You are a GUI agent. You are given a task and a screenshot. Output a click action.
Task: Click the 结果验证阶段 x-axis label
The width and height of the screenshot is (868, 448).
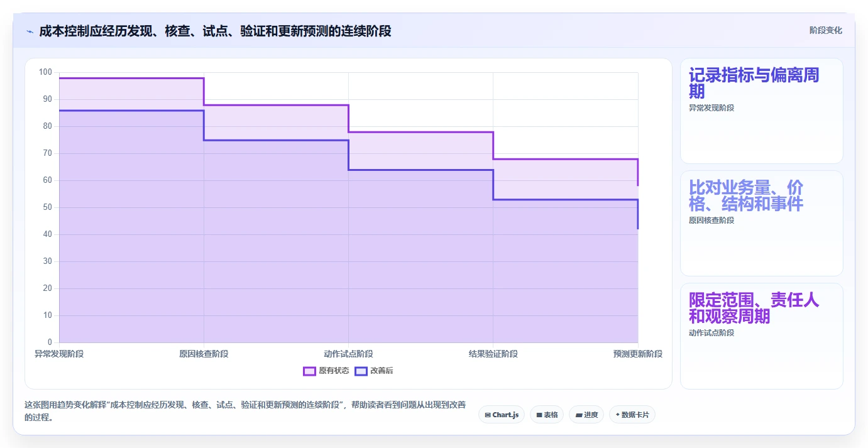pyautogui.click(x=493, y=354)
